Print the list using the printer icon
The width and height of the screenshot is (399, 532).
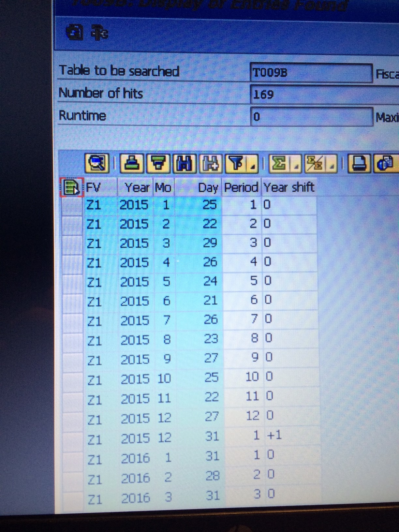pos(359,163)
